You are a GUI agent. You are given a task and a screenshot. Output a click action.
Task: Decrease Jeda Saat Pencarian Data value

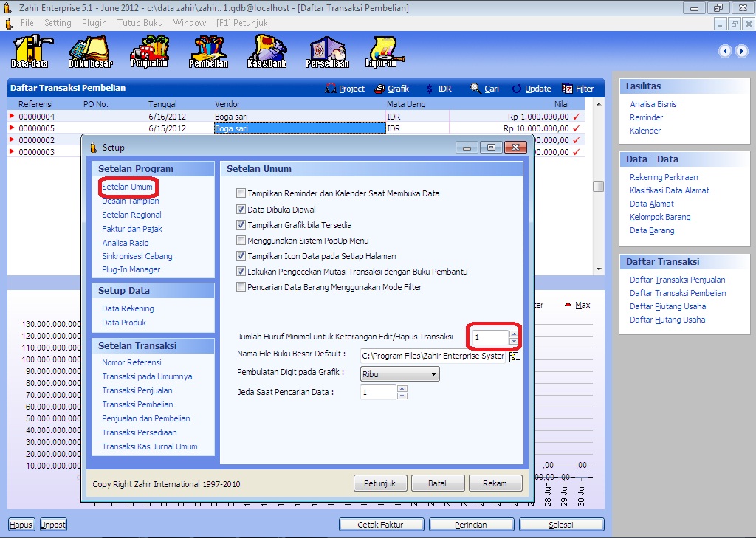point(402,396)
